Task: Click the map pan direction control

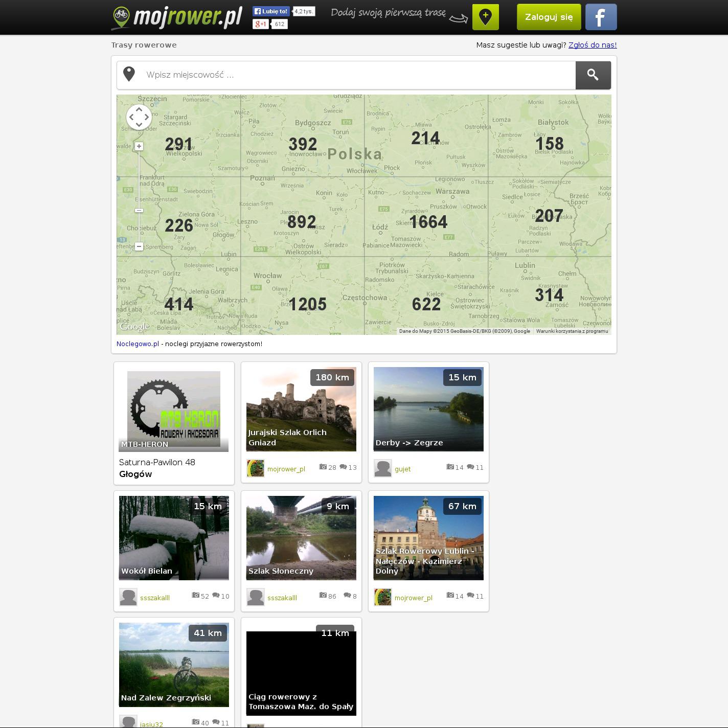Action: (139, 117)
